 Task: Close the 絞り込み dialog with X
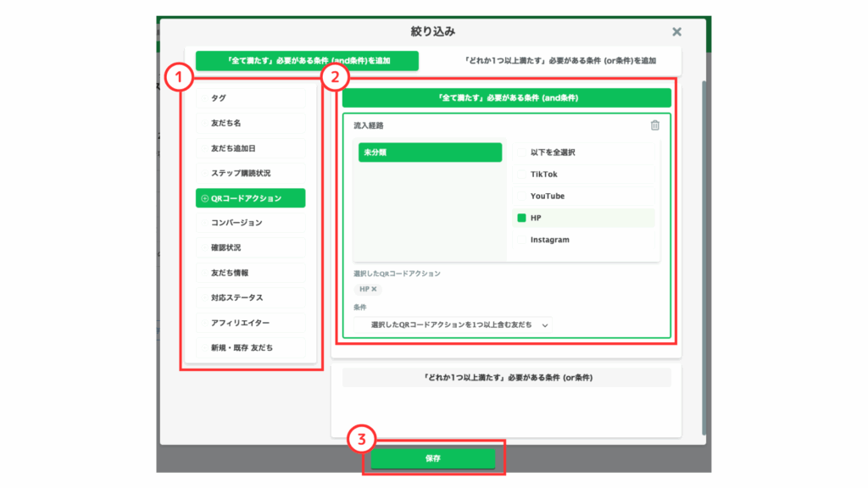(x=676, y=31)
